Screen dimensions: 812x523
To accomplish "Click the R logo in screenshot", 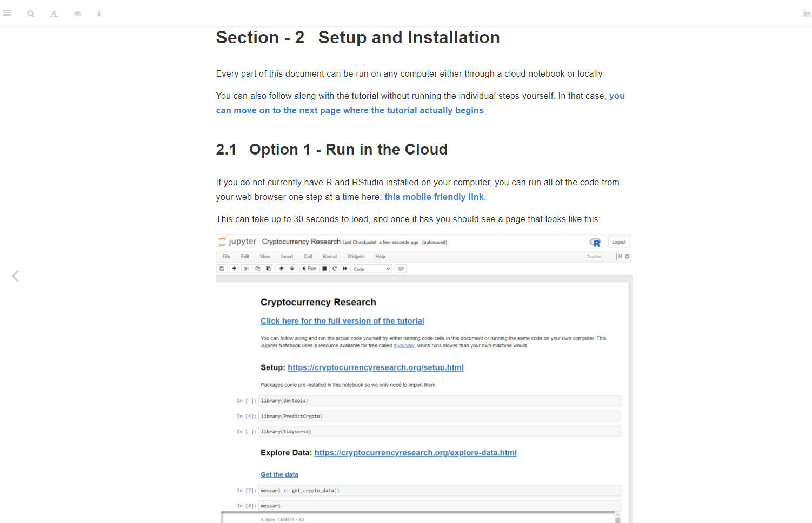I will 595,242.
